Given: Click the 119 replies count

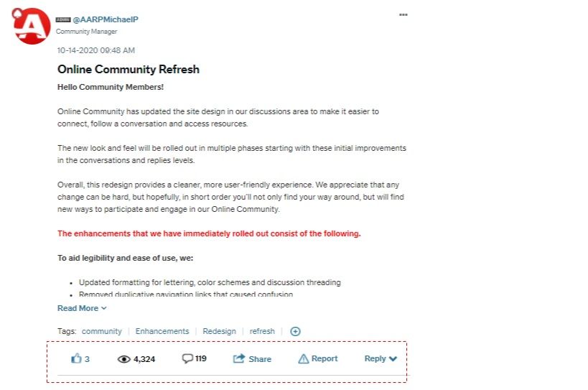Looking at the screenshot, I should (201, 358).
